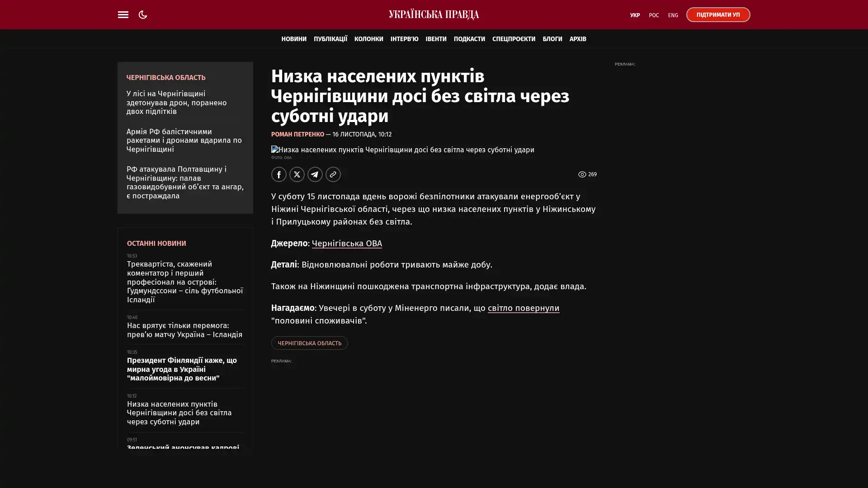868x488 pixels.
Task: Follow the 'світло повернули' link
Action: 523,308
